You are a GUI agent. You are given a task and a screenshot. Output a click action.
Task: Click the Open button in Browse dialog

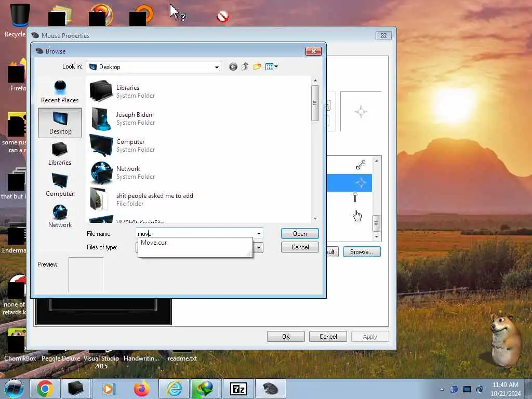300,233
